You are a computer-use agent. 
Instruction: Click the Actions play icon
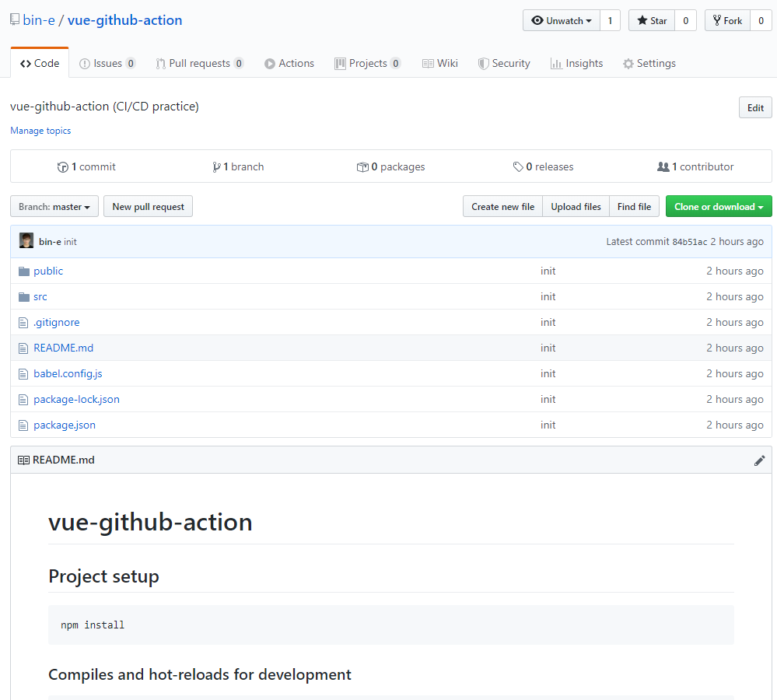click(270, 64)
